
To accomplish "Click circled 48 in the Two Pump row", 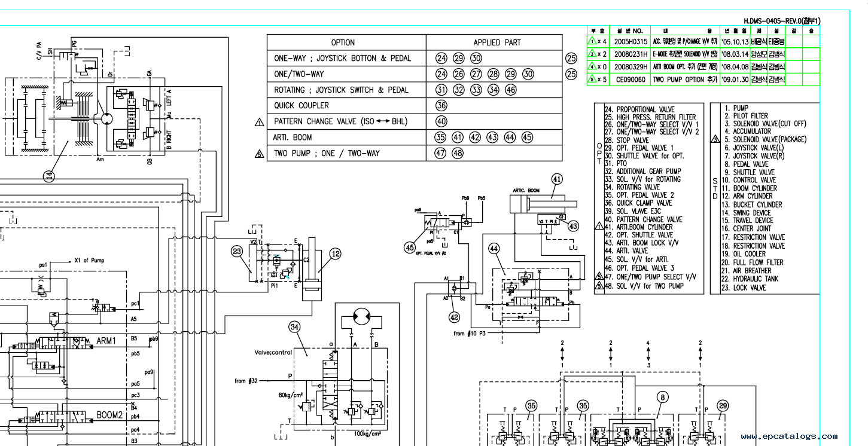I will [458, 153].
